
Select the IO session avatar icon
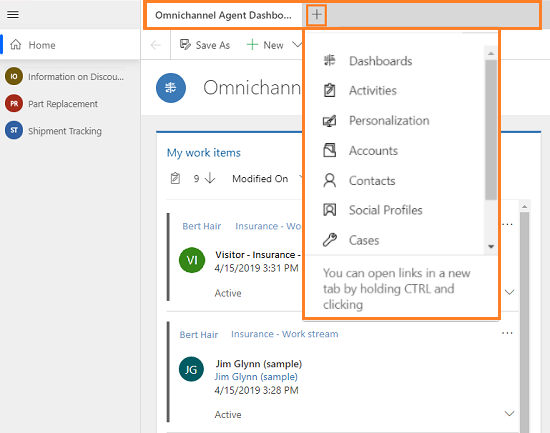[14, 76]
